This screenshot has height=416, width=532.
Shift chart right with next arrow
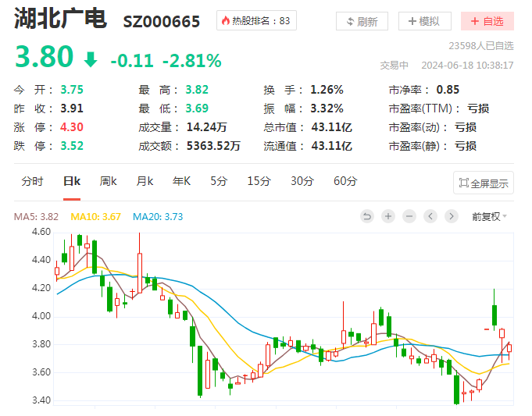(451, 216)
